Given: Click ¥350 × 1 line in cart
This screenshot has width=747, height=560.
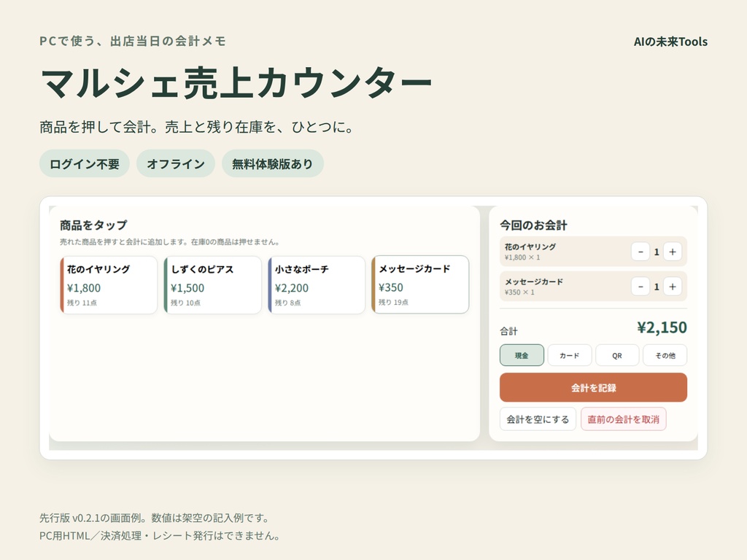Looking at the screenshot, I should tap(519, 292).
